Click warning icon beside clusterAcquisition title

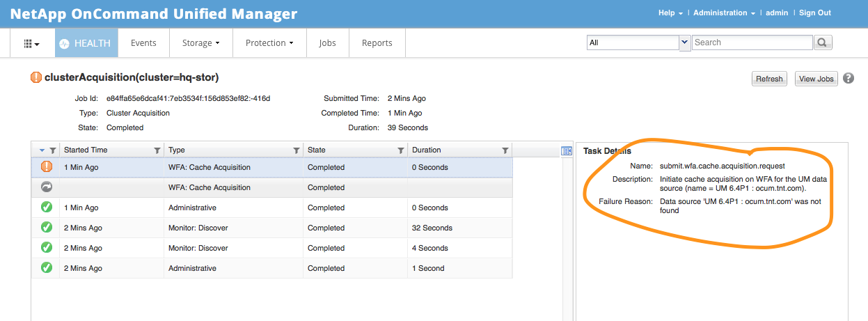(x=36, y=77)
